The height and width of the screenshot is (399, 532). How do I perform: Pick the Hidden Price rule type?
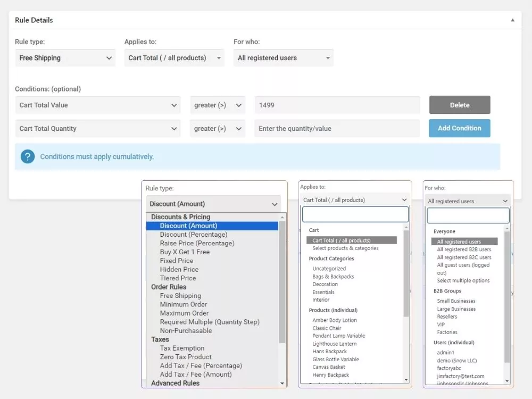click(179, 270)
